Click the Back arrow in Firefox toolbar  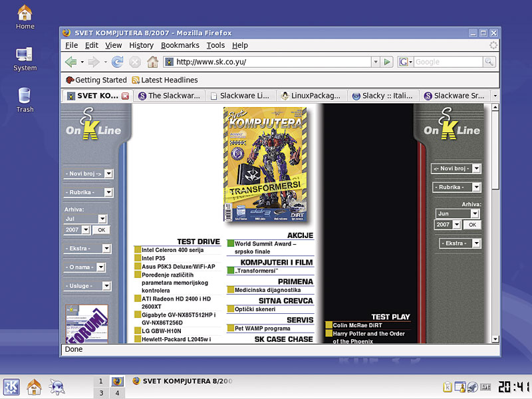71,62
